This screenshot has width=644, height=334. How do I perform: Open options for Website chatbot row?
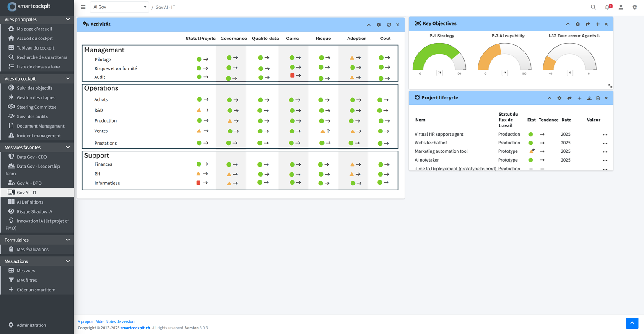tap(605, 143)
